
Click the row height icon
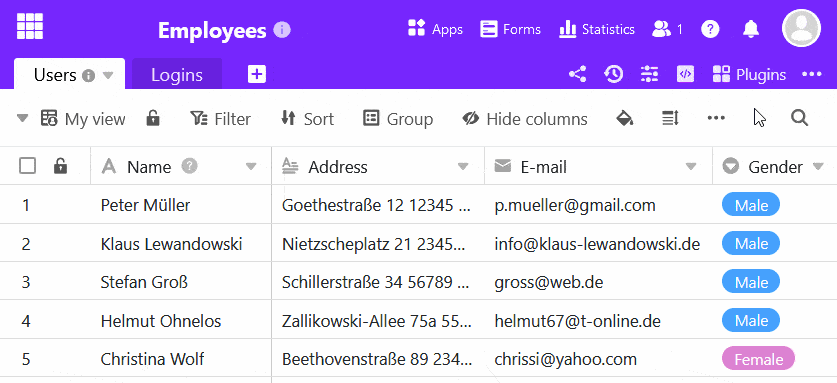[670, 119]
